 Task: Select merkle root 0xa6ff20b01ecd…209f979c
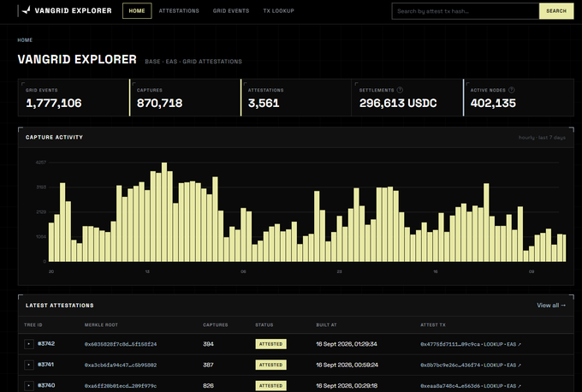click(121, 386)
